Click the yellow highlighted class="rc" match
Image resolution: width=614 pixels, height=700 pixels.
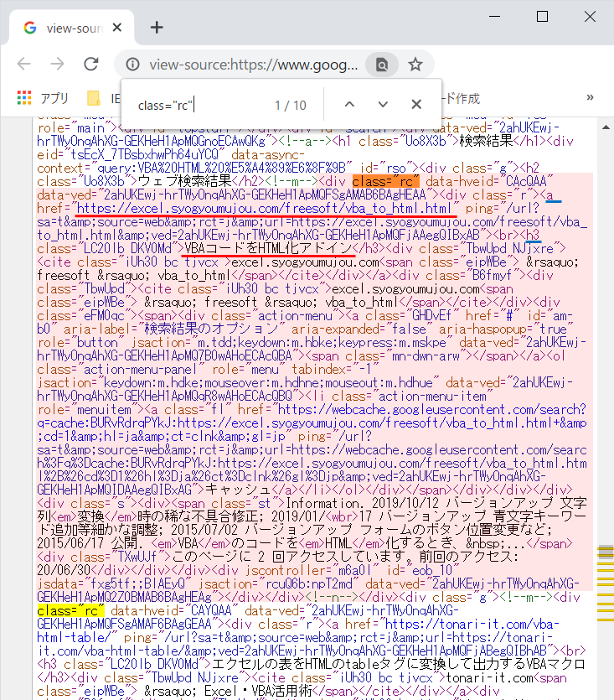(x=70, y=610)
